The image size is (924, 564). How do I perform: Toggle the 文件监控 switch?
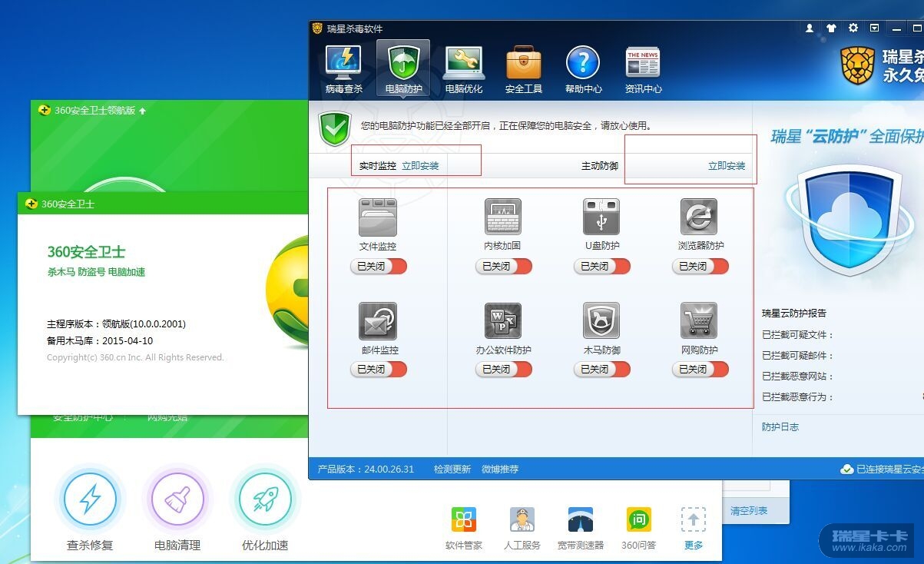(x=378, y=266)
